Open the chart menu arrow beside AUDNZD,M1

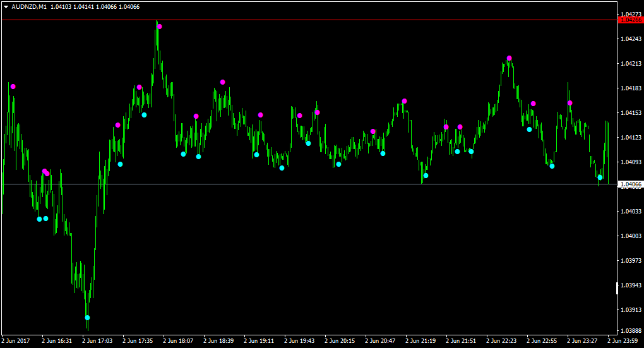click(x=6, y=7)
